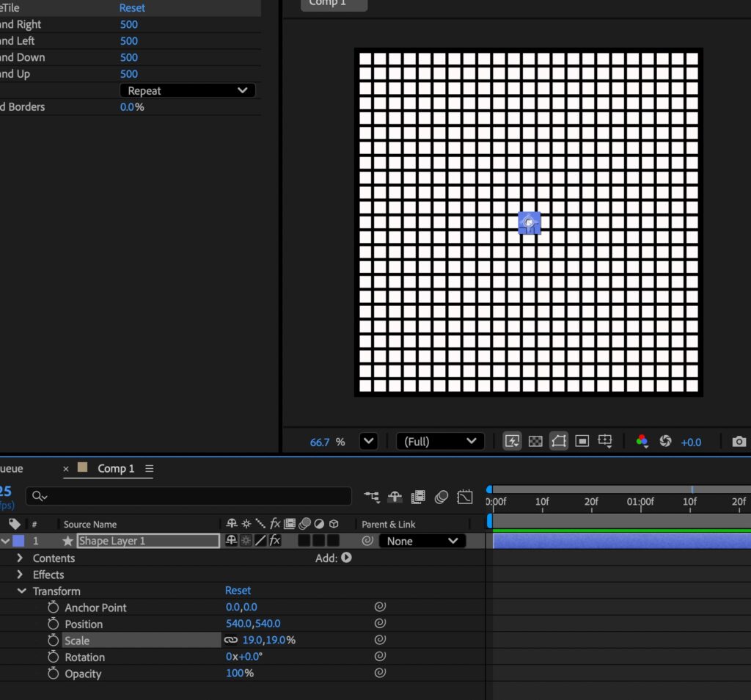Expand the Contents group of Shape Layer 1
Screen dimensions: 751x700
[x=20, y=558]
